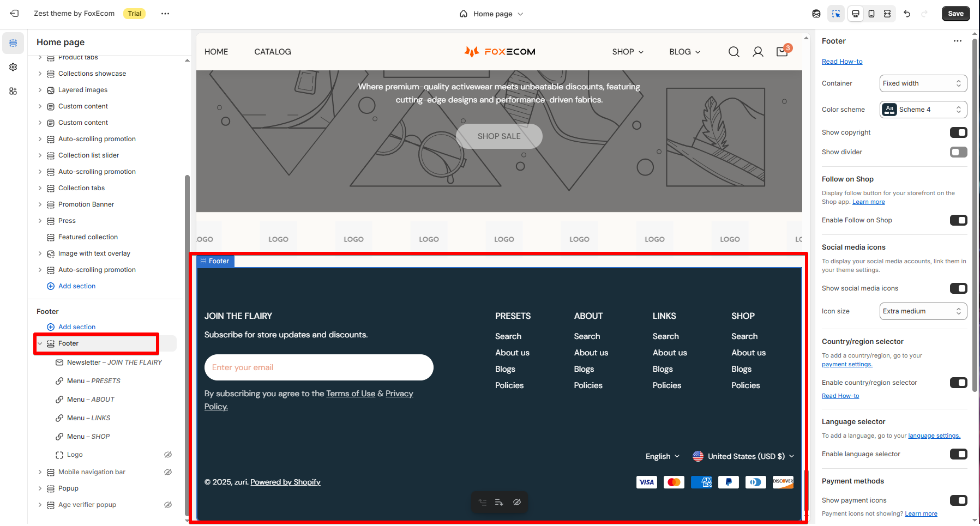Switch to mobile preview icon
The image size is (980, 526).
(871, 14)
